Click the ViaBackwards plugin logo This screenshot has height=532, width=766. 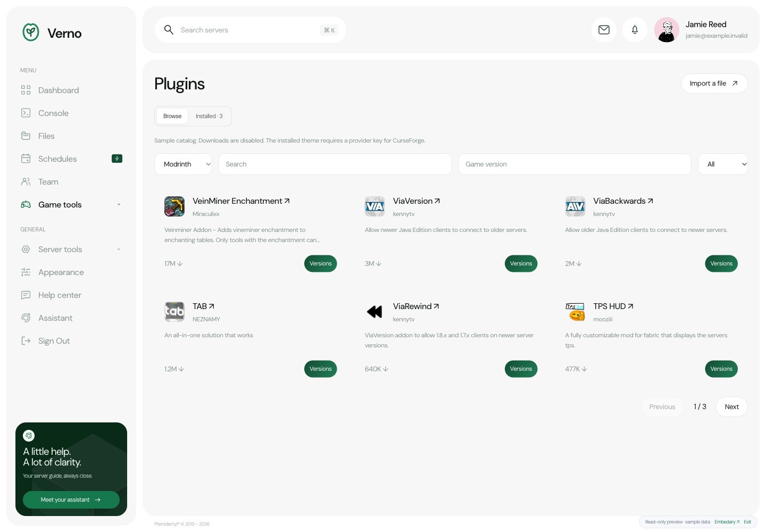coord(575,206)
